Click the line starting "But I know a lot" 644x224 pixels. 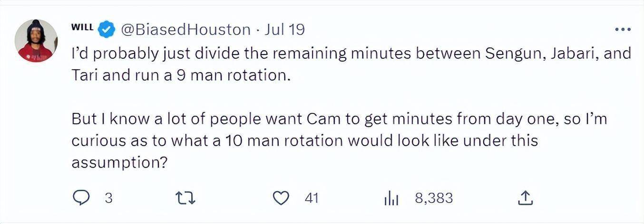pos(339,119)
